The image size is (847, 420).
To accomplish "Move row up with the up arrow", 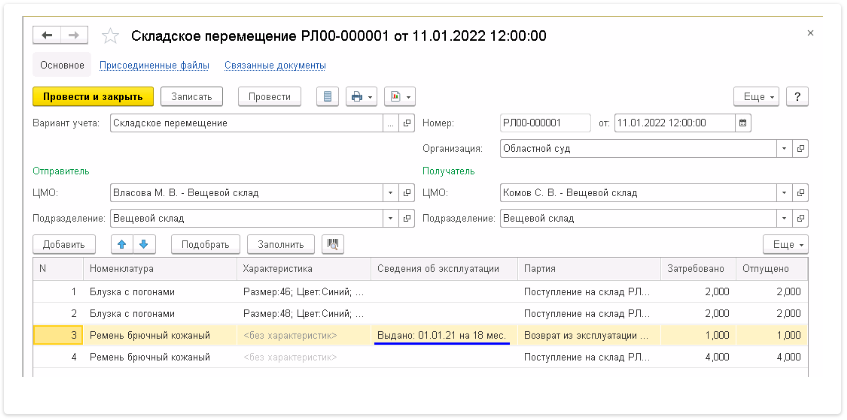I will 121,244.
